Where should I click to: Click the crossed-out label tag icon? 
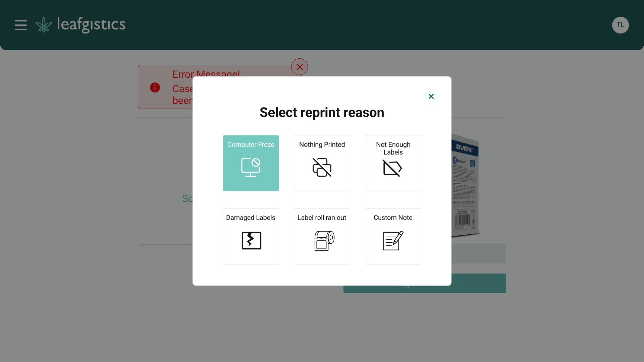pos(392,168)
